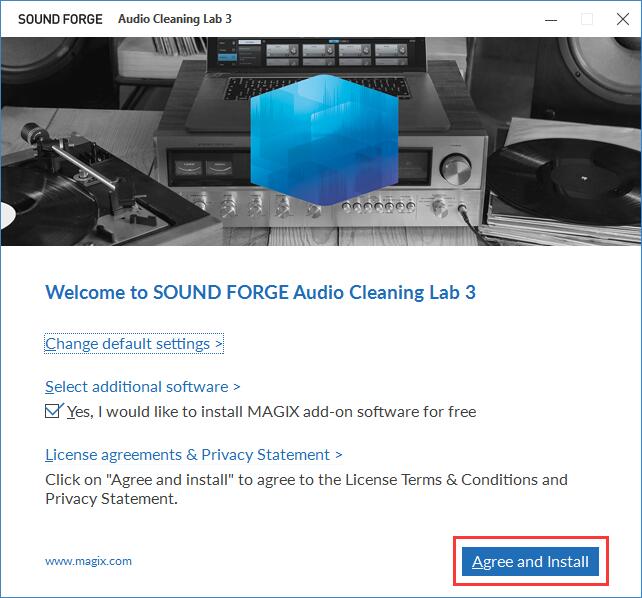
Task: Expand the arrow beside Change default settings
Action: 219,344
